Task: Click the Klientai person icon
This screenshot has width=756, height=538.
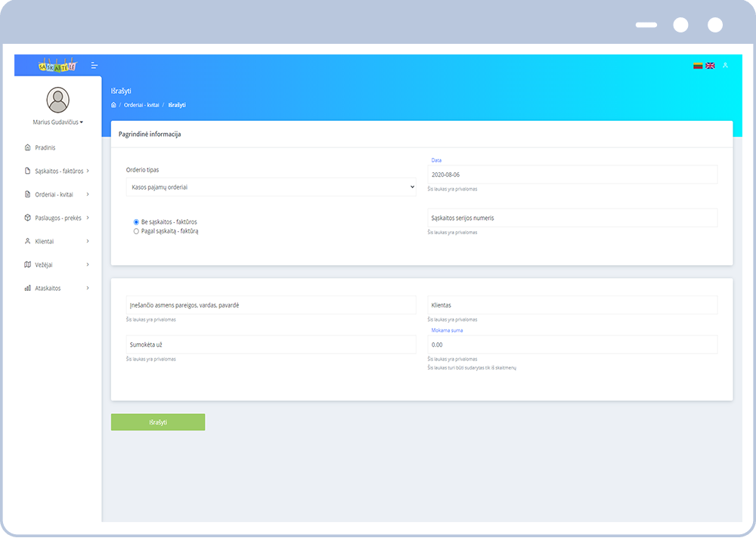Action: tap(27, 241)
